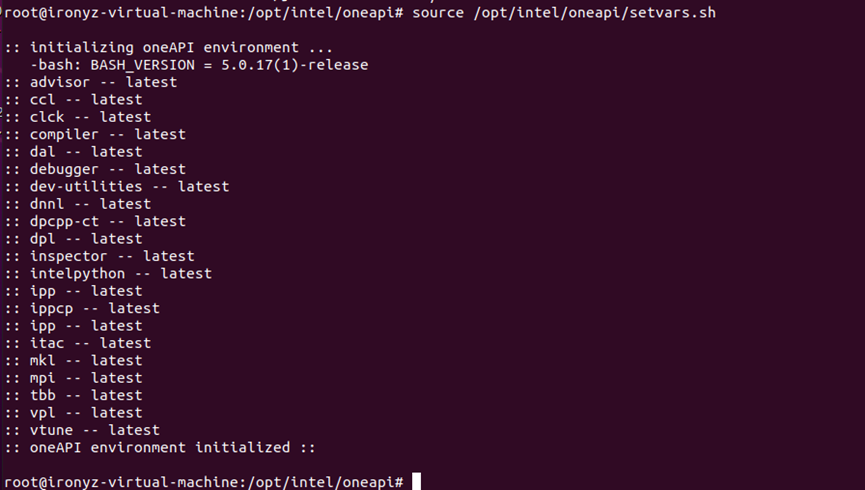
Task: Click the 'dev-utilities -- latest' line
Action: point(118,186)
